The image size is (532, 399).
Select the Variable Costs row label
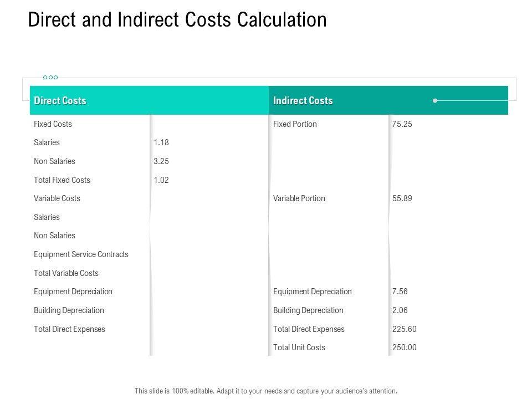point(57,198)
